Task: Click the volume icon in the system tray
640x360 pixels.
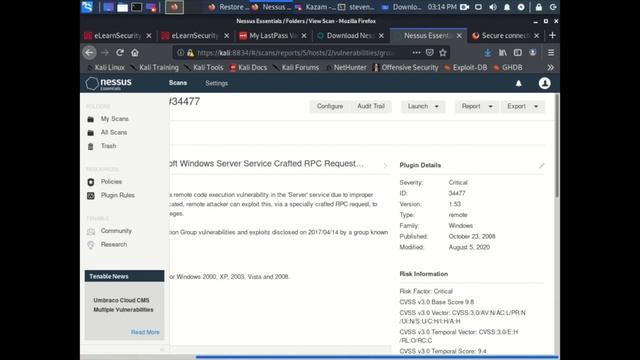Action: point(493,7)
